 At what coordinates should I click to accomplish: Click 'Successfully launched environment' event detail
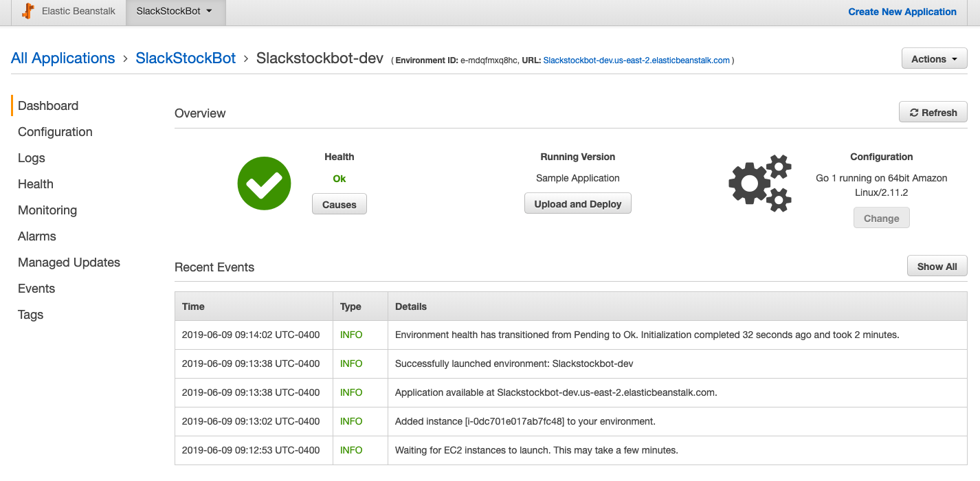point(514,363)
